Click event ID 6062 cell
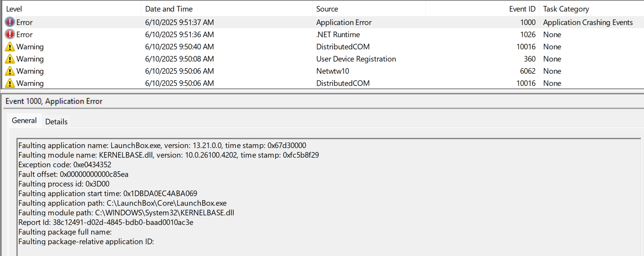Viewport: 644px width, 256px height. pyautogui.click(x=528, y=71)
